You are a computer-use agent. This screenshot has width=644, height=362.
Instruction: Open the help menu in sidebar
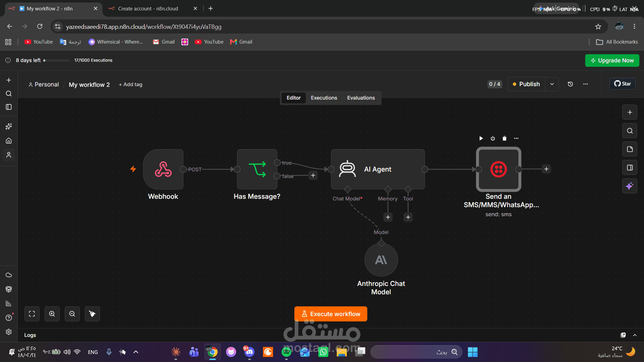pos(9,318)
